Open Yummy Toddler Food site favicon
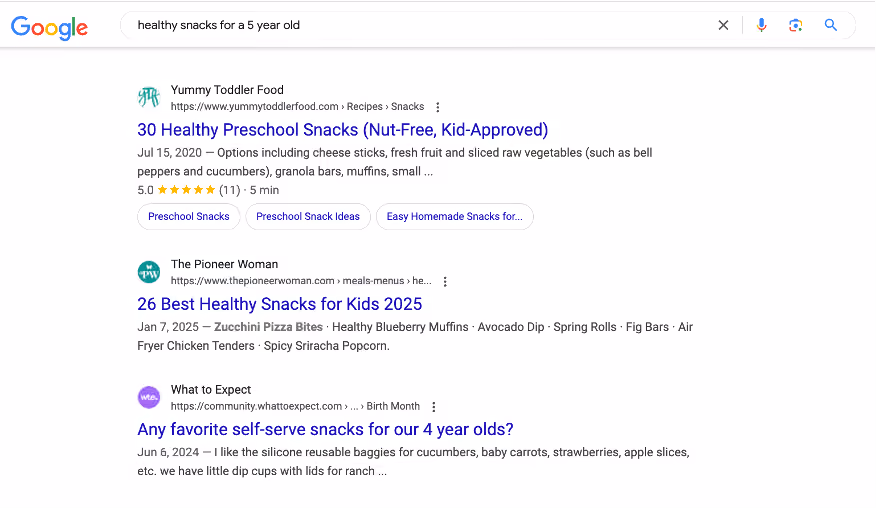Screen dimensions: 876x508 click(149, 97)
